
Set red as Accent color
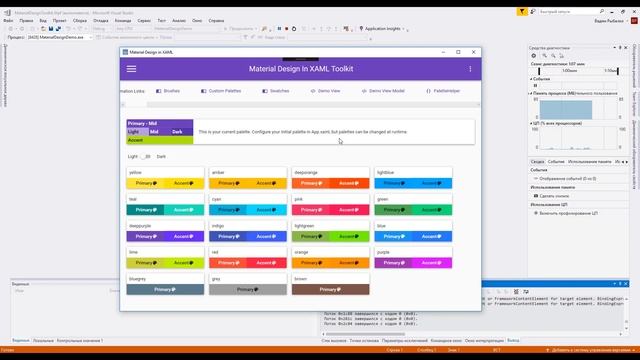pyautogui.click(x=267, y=263)
